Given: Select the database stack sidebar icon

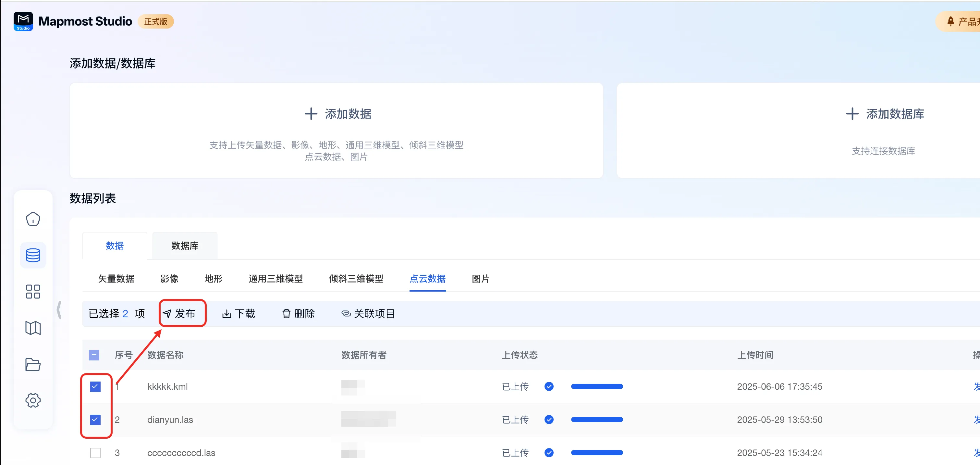Looking at the screenshot, I should coord(33,255).
